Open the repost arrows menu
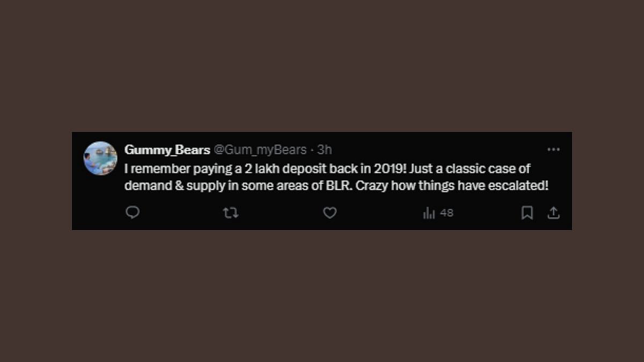Image resolution: width=644 pixels, height=362 pixels. (231, 213)
